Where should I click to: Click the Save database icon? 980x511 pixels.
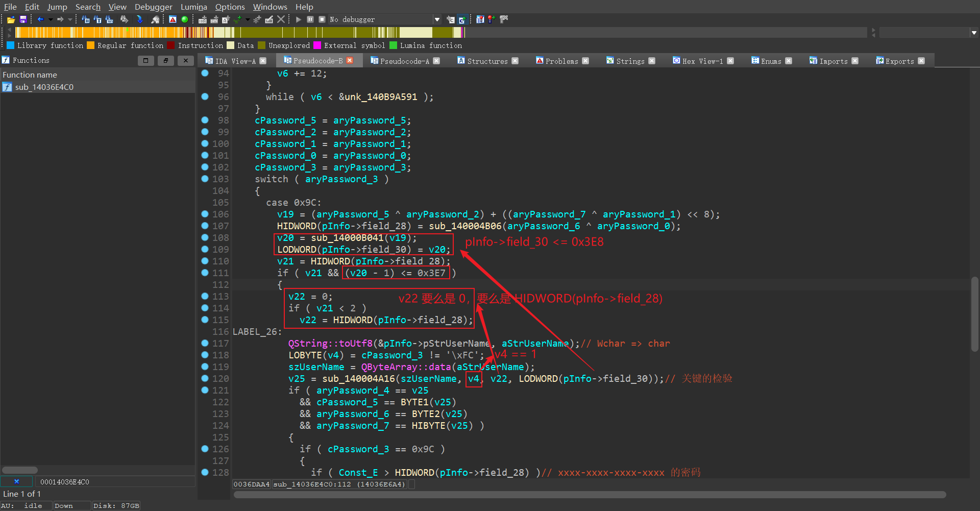(23, 19)
